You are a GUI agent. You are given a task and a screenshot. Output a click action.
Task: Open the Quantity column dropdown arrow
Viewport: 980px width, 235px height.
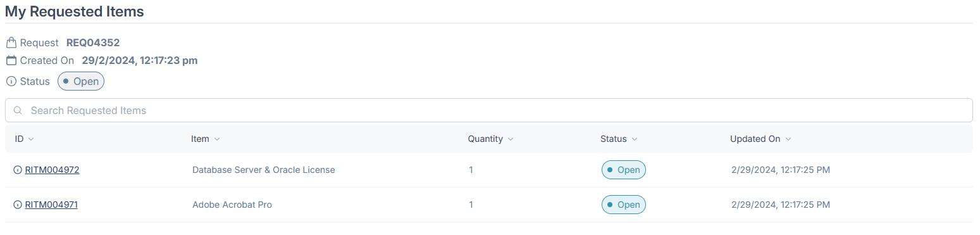[x=511, y=139]
